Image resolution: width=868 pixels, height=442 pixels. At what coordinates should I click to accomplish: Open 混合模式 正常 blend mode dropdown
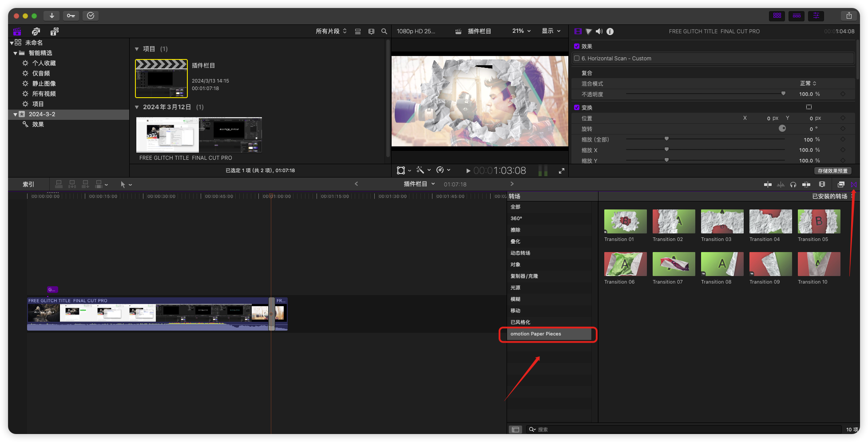tap(808, 83)
